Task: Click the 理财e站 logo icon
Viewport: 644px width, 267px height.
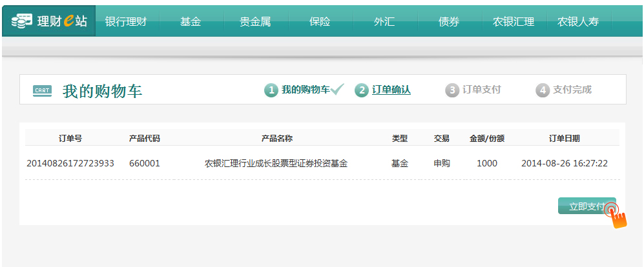Action: (x=22, y=21)
